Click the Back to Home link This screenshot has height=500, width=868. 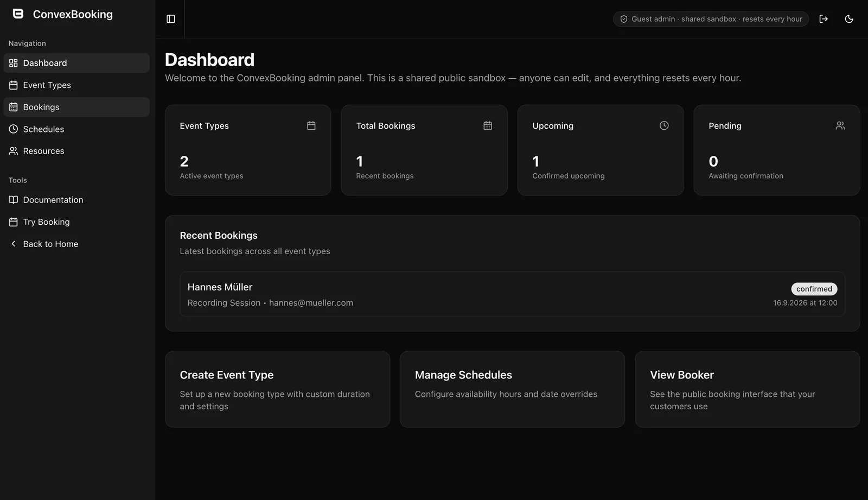(76, 244)
